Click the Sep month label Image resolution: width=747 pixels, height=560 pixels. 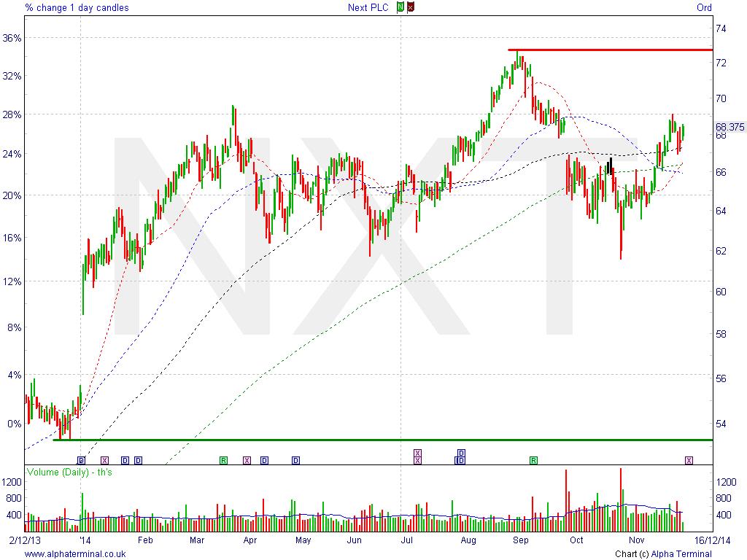[521, 540]
